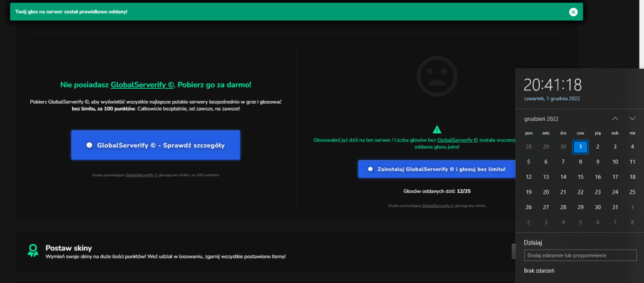Viewport: 644px width, 283px height.
Task: Select December 2 in calendar
Action: pyautogui.click(x=598, y=147)
